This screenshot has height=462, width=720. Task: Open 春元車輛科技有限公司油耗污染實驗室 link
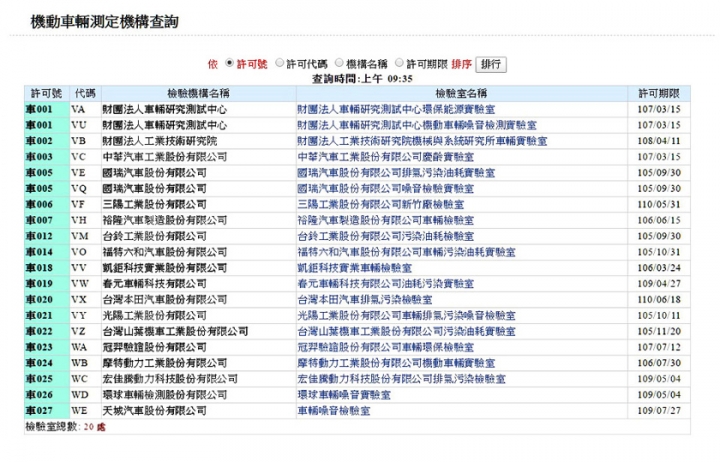coord(385,283)
